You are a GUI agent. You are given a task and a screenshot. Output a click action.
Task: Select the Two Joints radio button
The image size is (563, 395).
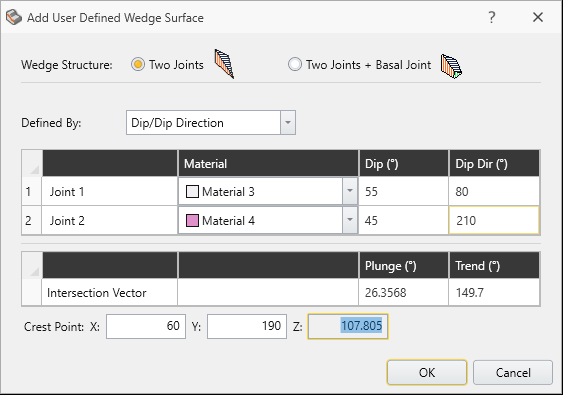[x=138, y=65]
